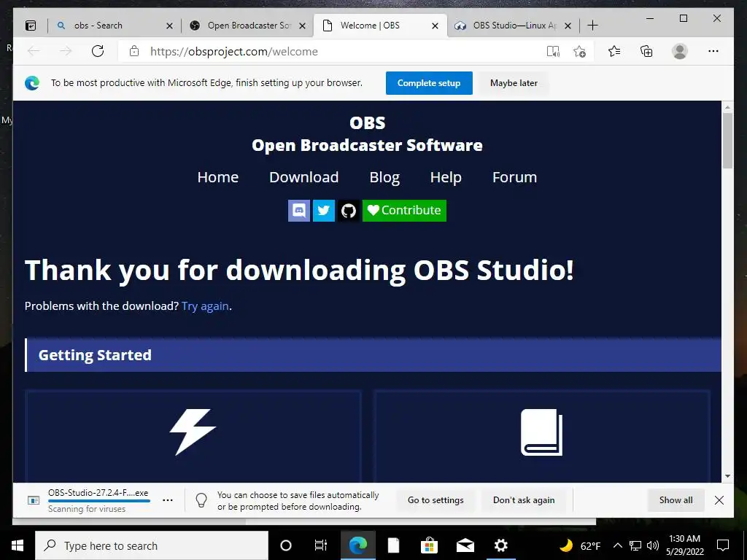Click the Try again download link
This screenshot has height=560, width=747.
click(205, 306)
